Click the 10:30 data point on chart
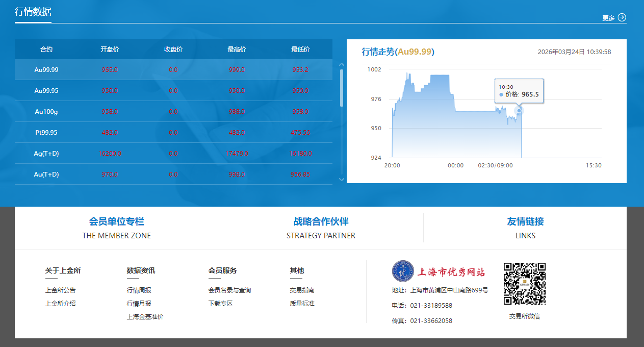644x347 pixels. (x=519, y=111)
